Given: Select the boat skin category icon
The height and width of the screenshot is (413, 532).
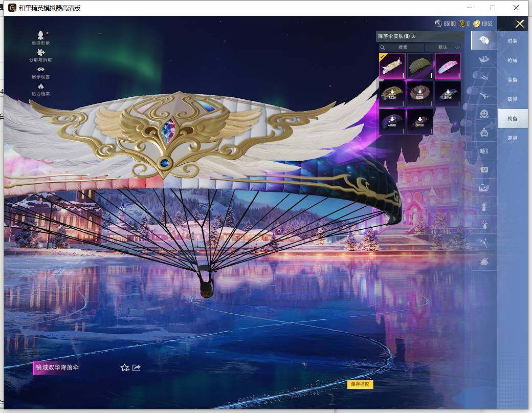Looking at the screenshot, I should tap(484, 59).
